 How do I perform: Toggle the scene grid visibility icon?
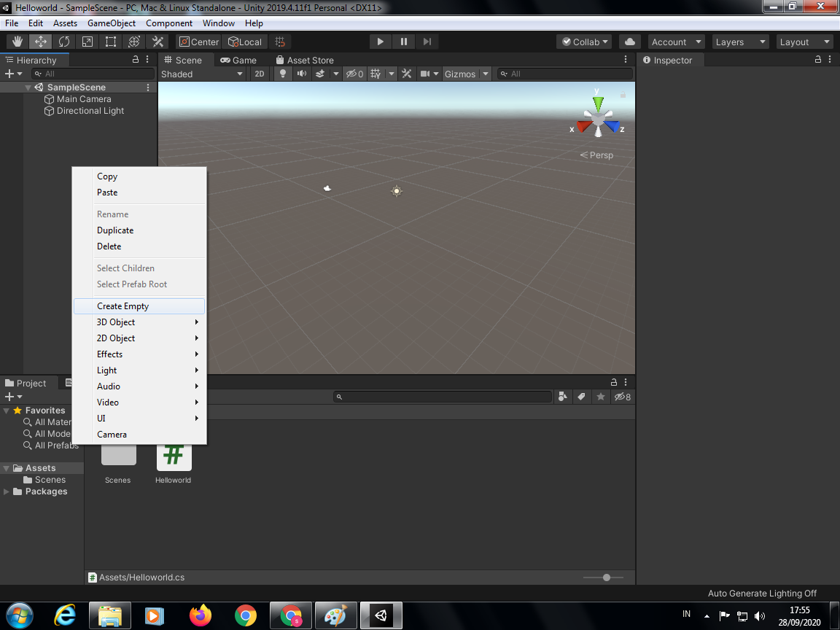click(x=376, y=74)
